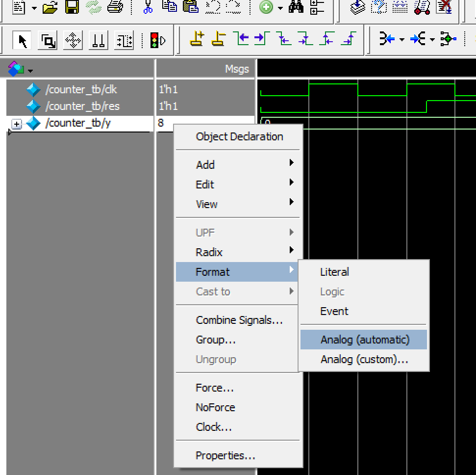
Task: Click the Delete Cursor yellow minus icon
Action: click(219, 39)
